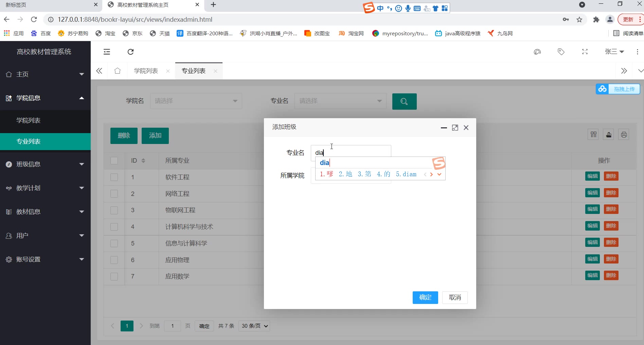
Task: Click the table export icon
Action: pos(608,135)
